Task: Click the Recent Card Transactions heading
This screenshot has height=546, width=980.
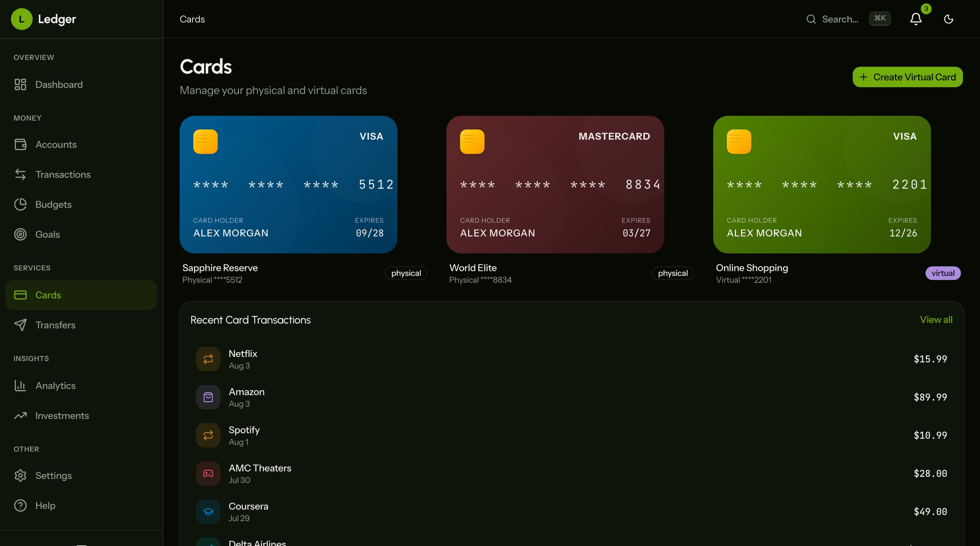Action: (250, 320)
